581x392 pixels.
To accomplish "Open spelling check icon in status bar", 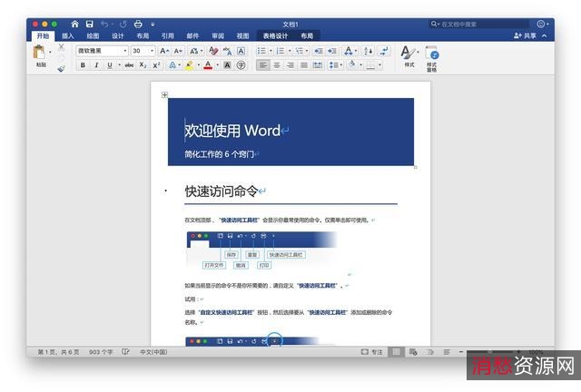I will click(x=125, y=351).
